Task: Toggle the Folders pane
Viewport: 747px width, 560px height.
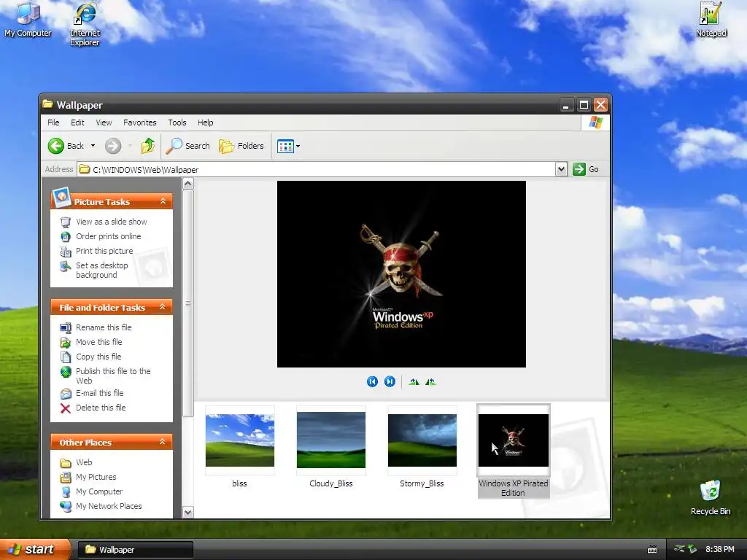Action: coord(241,146)
